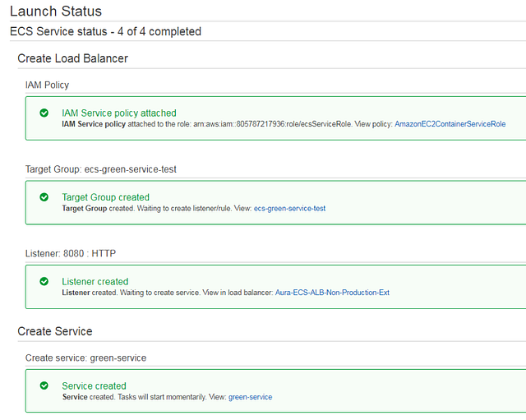The height and width of the screenshot is (420, 526).
Task: Click the Target Group: ecs-green-service-test label
Action: (101, 169)
